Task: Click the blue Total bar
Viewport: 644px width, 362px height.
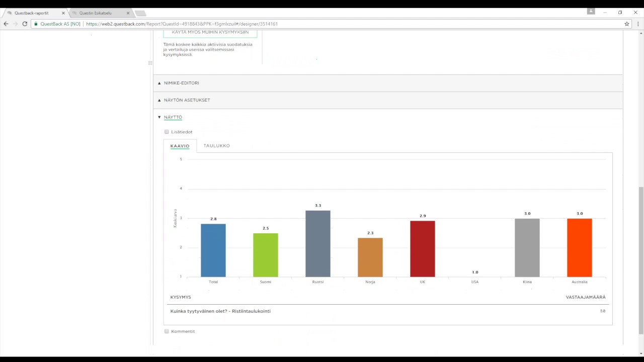Action: 213,250
